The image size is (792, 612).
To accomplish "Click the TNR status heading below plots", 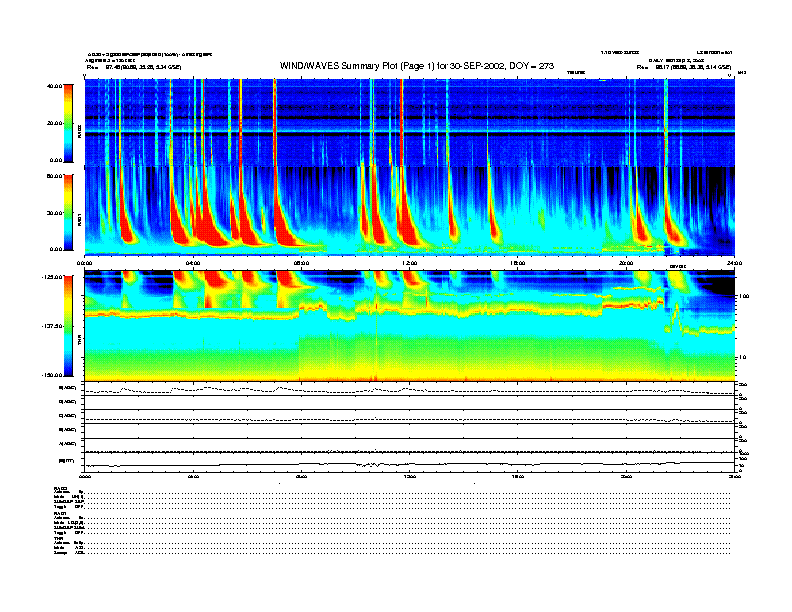I will pyautogui.click(x=58, y=538).
